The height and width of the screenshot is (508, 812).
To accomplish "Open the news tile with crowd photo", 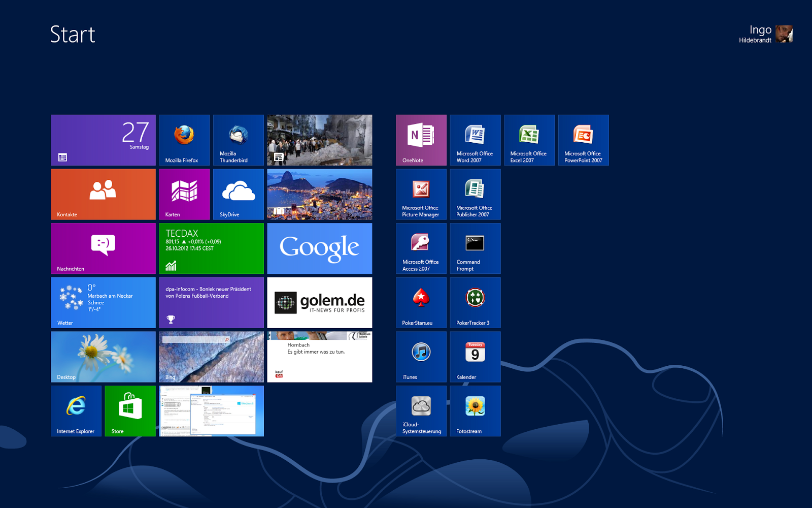I will pyautogui.click(x=320, y=140).
